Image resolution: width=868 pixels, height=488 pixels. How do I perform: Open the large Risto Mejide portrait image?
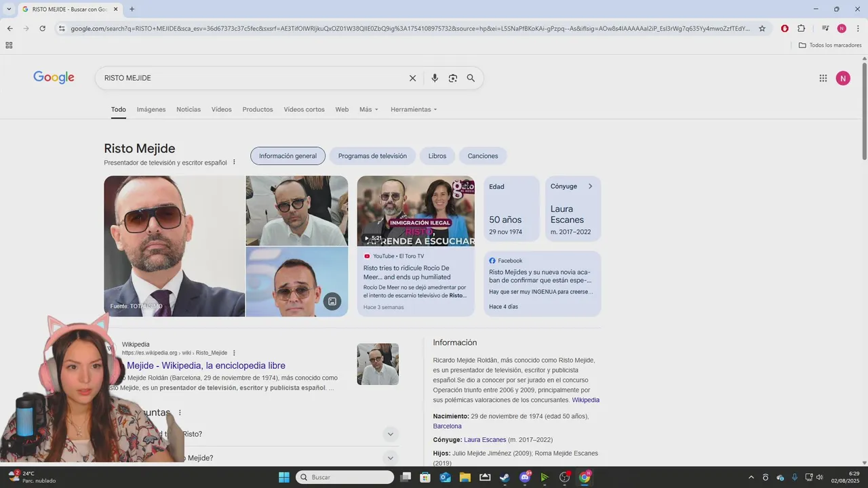(x=174, y=246)
